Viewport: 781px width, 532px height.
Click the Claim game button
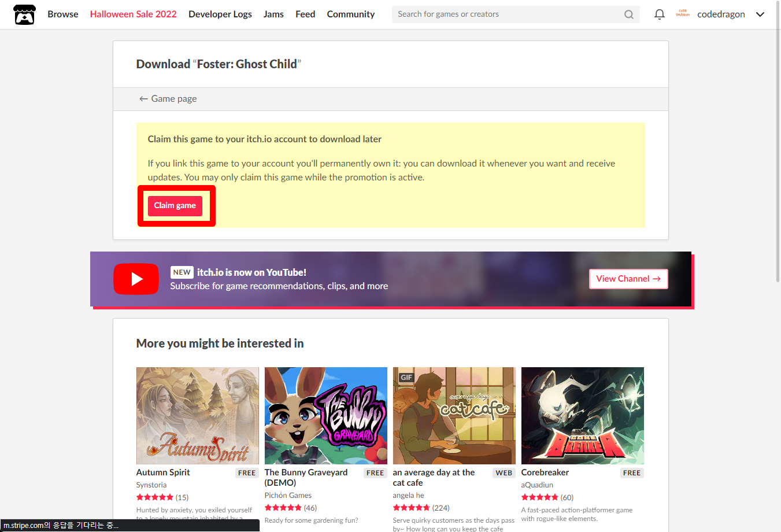(x=175, y=206)
